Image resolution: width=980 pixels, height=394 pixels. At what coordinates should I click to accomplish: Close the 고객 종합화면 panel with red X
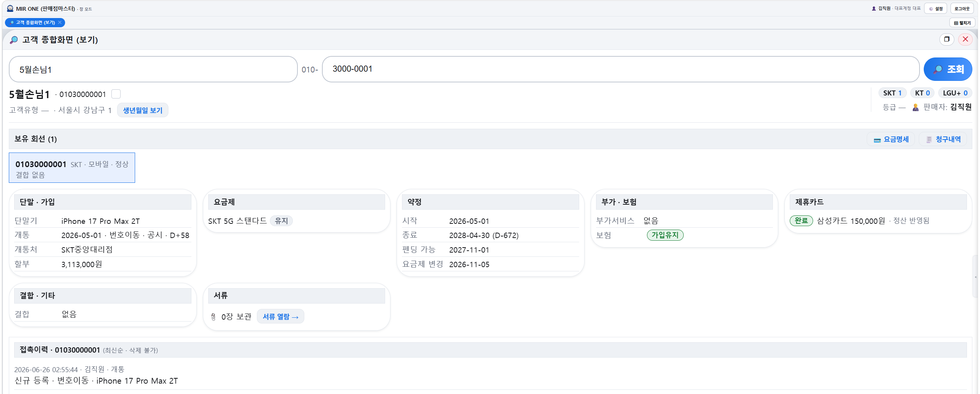(965, 39)
